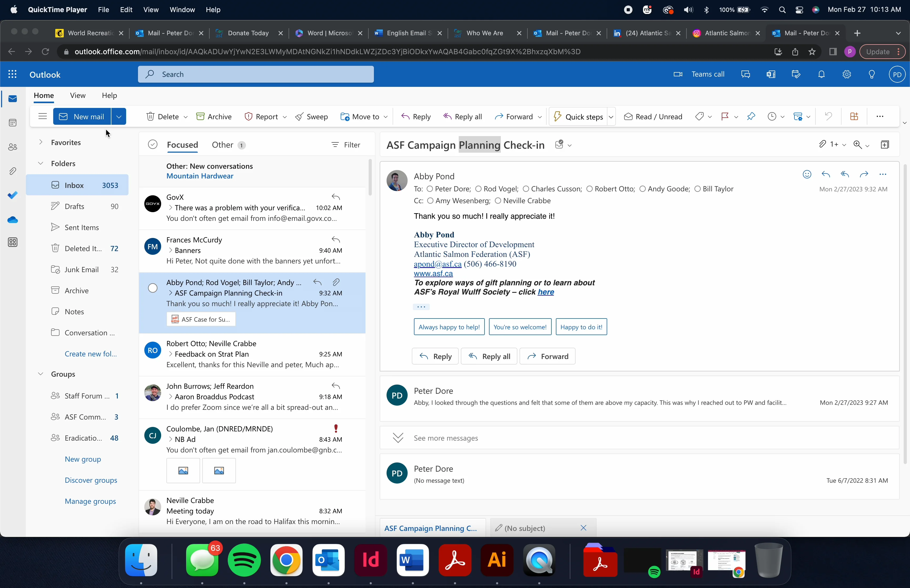The width and height of the screenshot is (910, 588).
Task: Select the ASF Campaign Planning conversation checkbox
Action: point(153,288)
